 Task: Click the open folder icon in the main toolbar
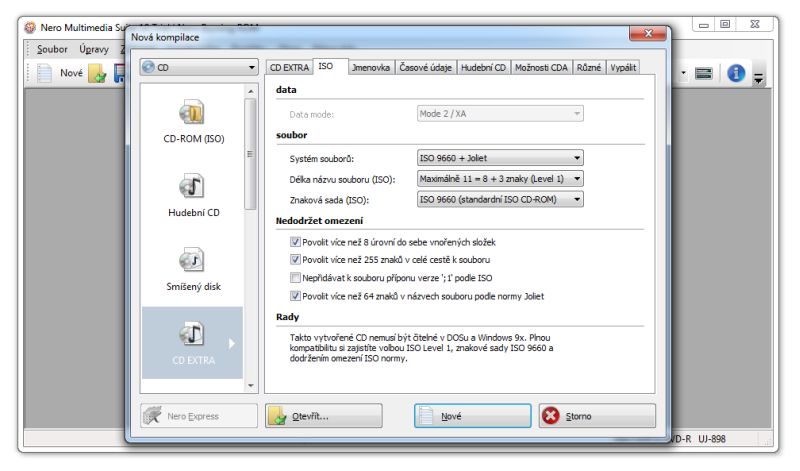click(97, 73)
